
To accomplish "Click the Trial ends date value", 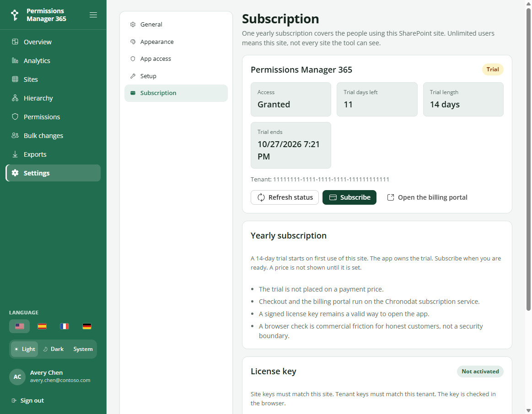I will coord(289,150).
